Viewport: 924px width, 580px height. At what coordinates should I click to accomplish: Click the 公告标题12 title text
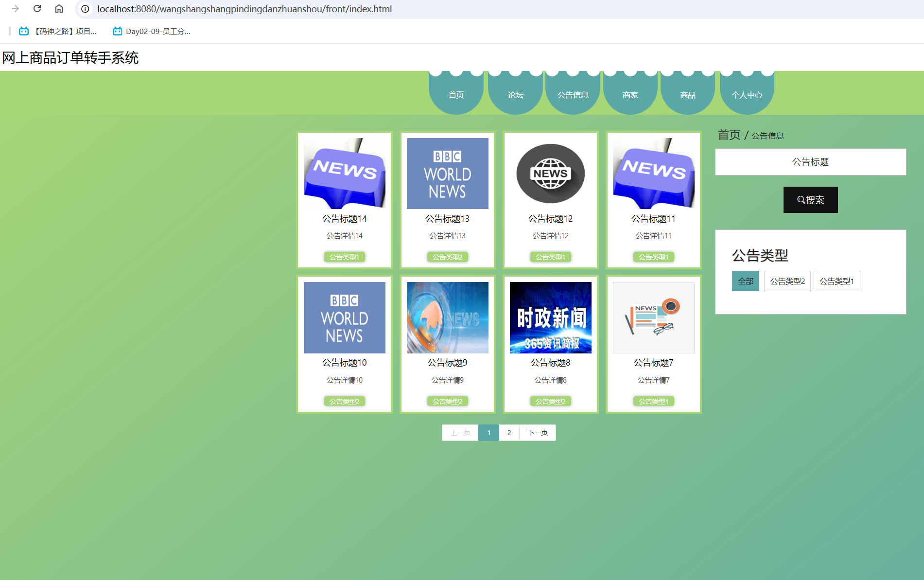551,219
